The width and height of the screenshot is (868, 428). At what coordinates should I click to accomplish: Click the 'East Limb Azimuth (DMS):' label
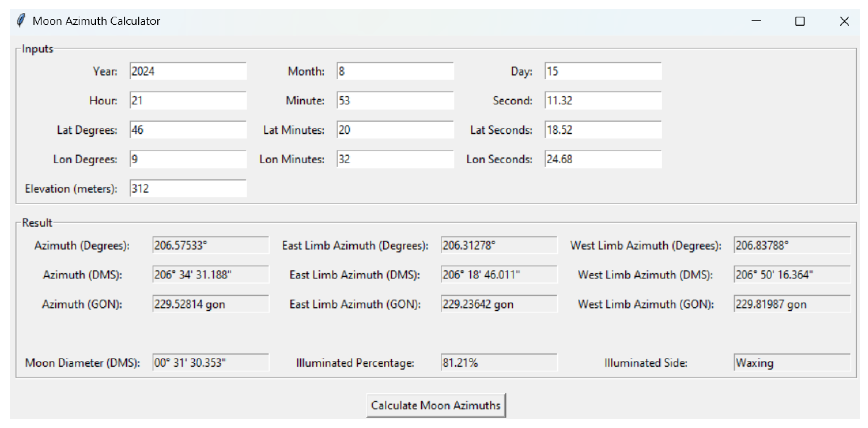(355, 275)
